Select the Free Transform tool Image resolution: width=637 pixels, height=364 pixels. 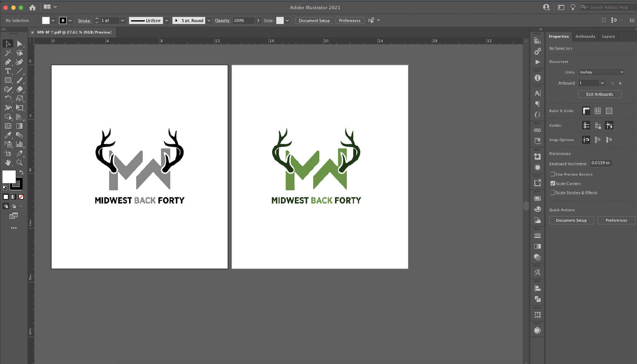[x=19, y=108]
